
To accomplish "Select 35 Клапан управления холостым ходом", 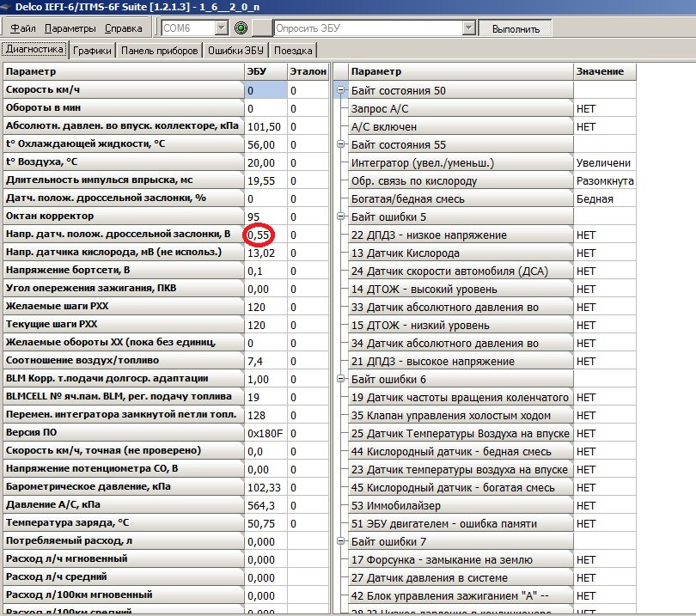I will point(461,416).
